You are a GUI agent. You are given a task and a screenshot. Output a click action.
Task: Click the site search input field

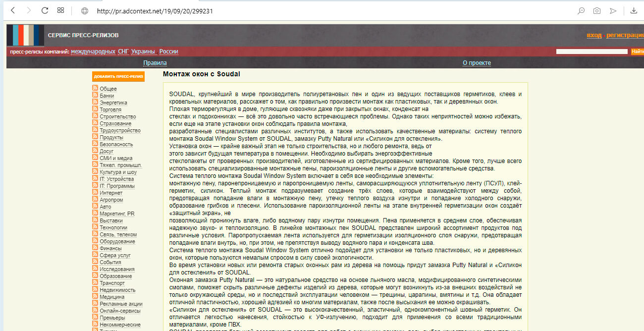[x=592, y=51]
